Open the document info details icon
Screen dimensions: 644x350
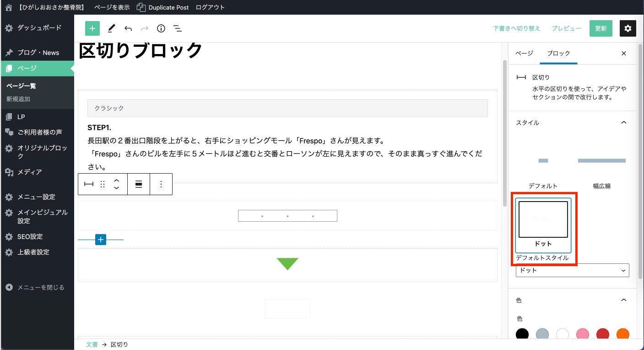[161, 28]
